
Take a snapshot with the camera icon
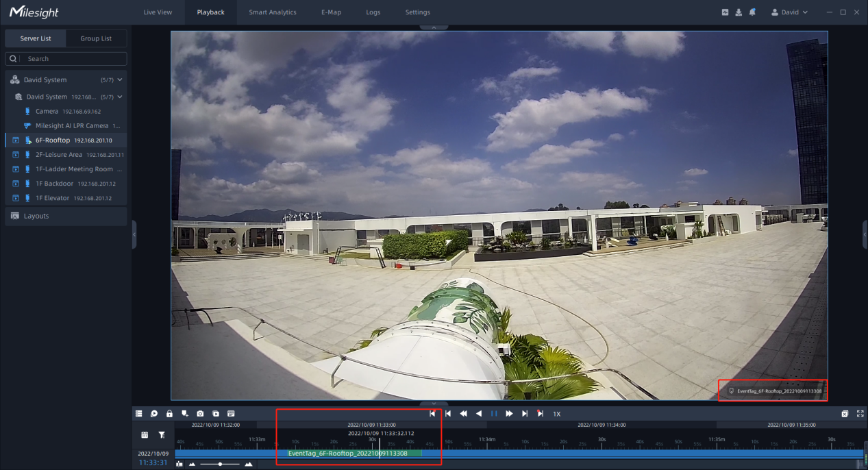pos(200,414)
